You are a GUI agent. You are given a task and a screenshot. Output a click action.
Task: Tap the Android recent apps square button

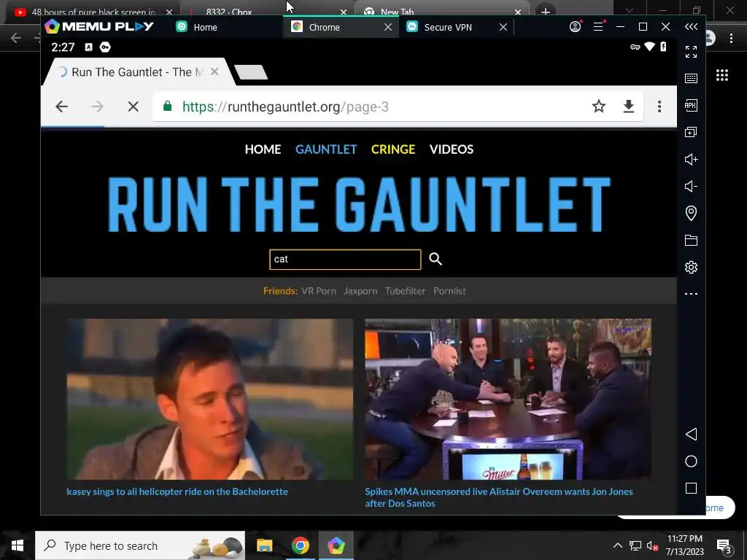click(691, 488)
